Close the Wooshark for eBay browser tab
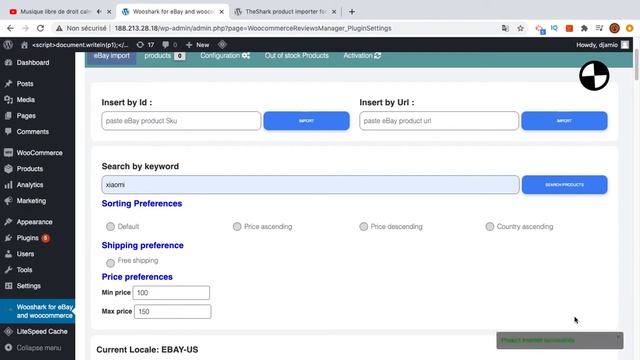Viewport: 640px width, 360px height. 222,12
